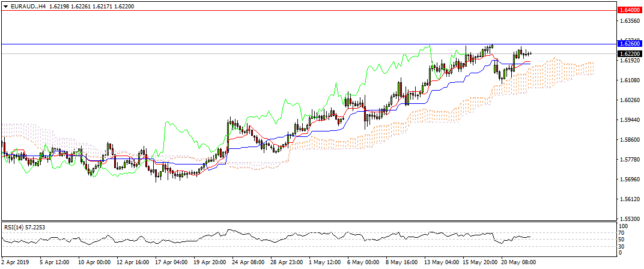Select the red 1.6400 price label
Viewport: 644px width, 269px height.
[628, 10]
